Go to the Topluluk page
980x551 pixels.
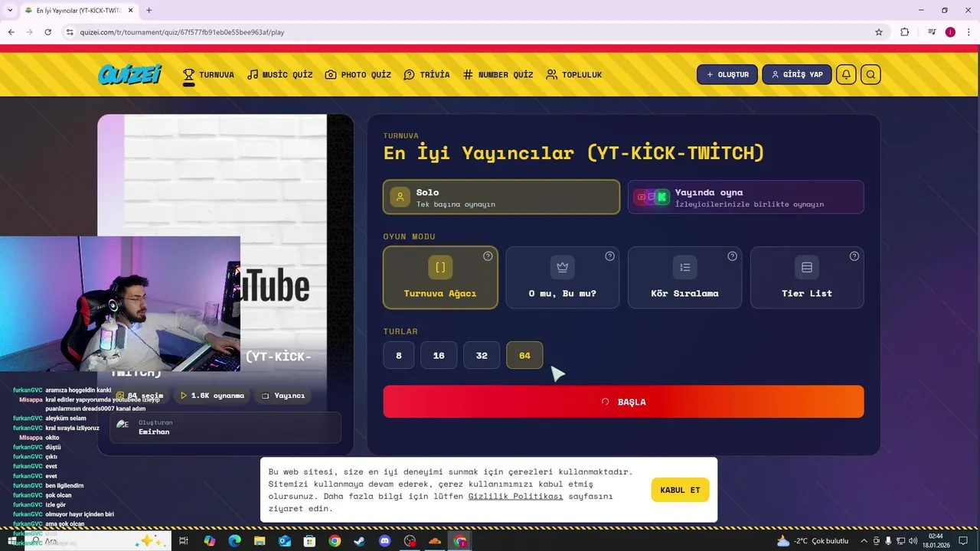coord(573,74)
